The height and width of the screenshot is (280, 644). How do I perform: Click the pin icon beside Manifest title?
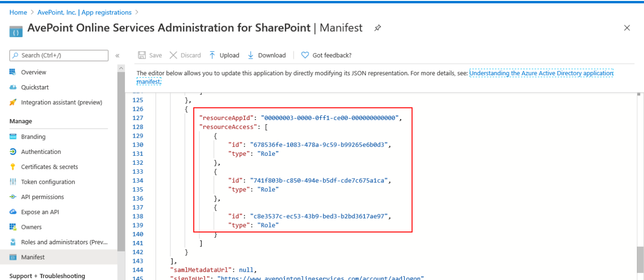click(377, 28)
